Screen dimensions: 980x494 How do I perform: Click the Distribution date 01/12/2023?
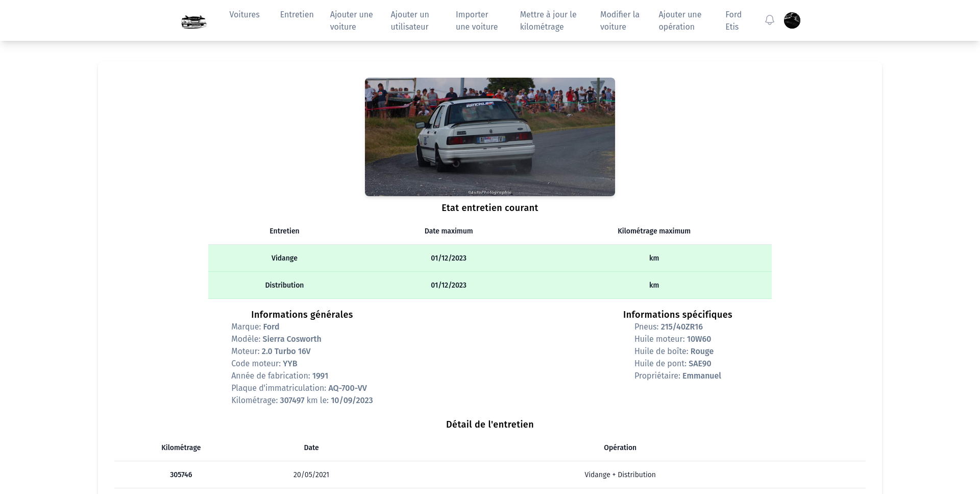tap(449, 285)
